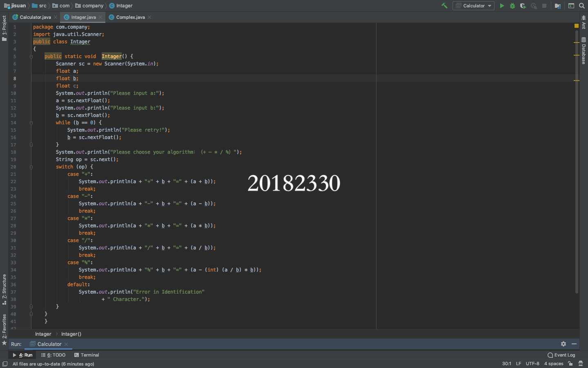Click the Favorites star icon
The height and width of the screenshot is (368, 588).
(x=4, y=343)
